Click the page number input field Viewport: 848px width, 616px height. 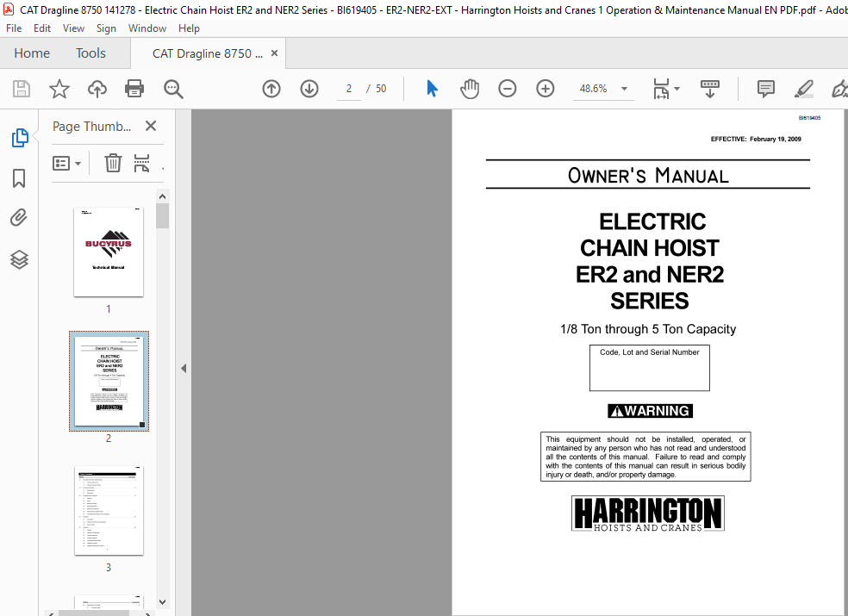(349, 89)
